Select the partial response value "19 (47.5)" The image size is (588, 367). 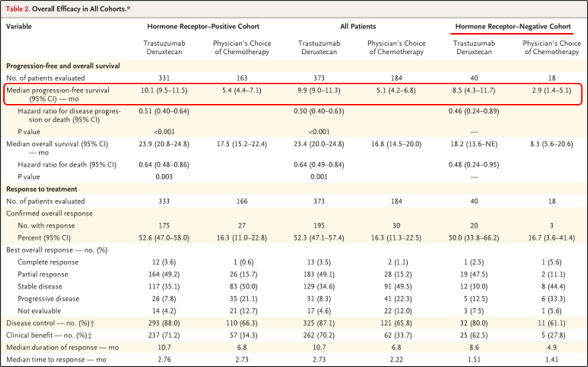[x=474, y=274]
